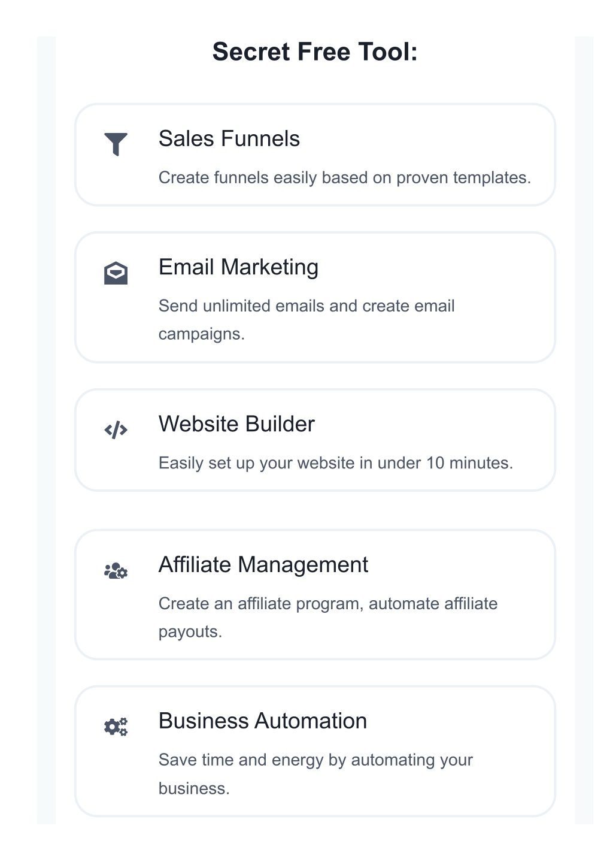Viewport: 613px width, 868px height.
Task: Open the Affiliate Management heading
Action: click(x=263, y=565)
